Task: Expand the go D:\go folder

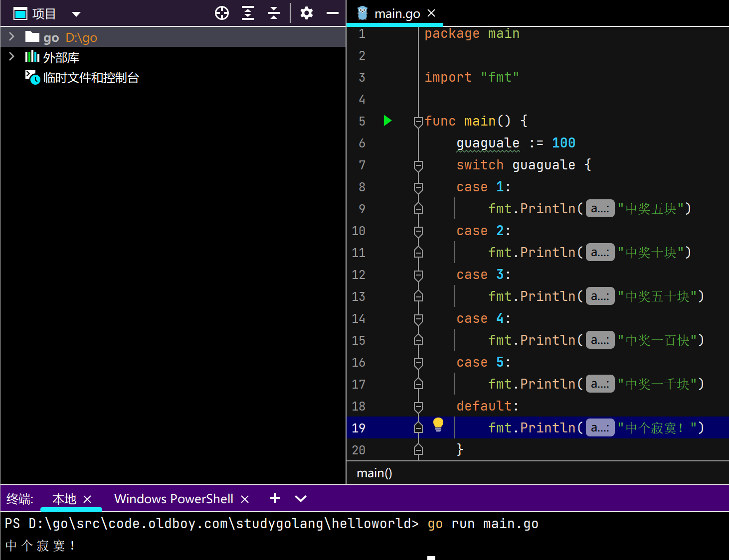Action: (11, 36)
